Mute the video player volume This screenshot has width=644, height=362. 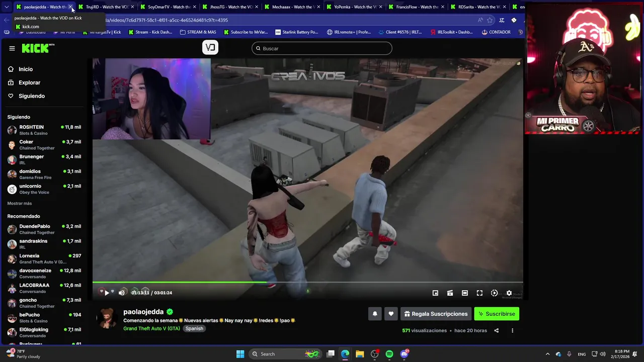[121, 293]
